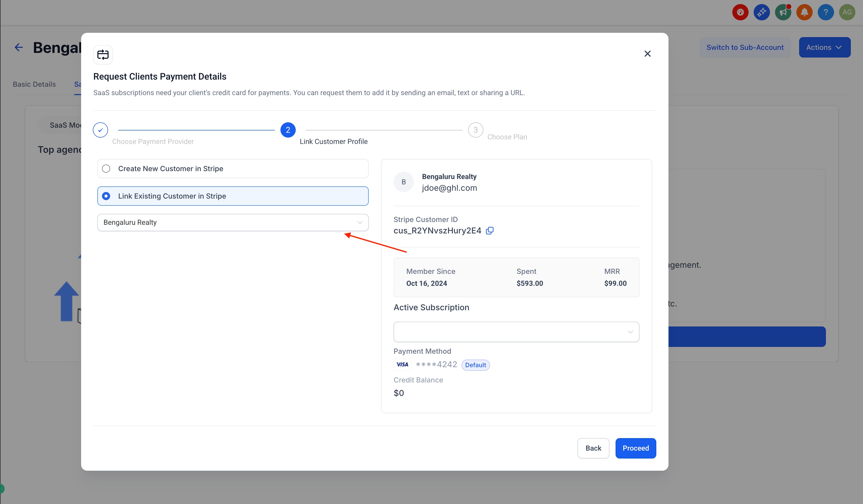This screenshot has width=863, height=504.
Task: Open the AG user avatar menu
Action: tap(847, 12)
